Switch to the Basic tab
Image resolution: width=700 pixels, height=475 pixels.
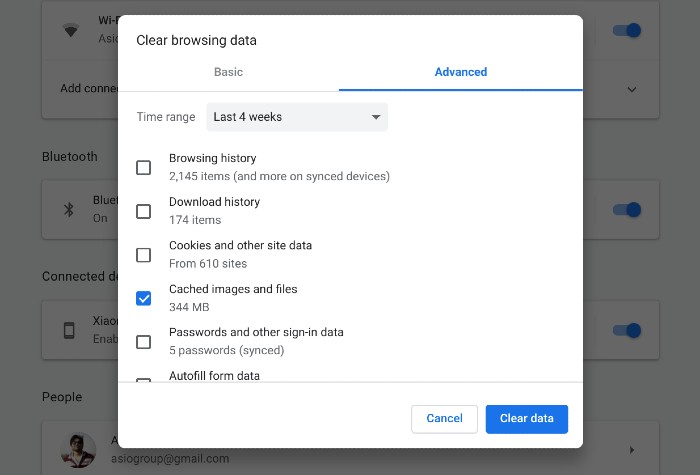click(228, 72)
